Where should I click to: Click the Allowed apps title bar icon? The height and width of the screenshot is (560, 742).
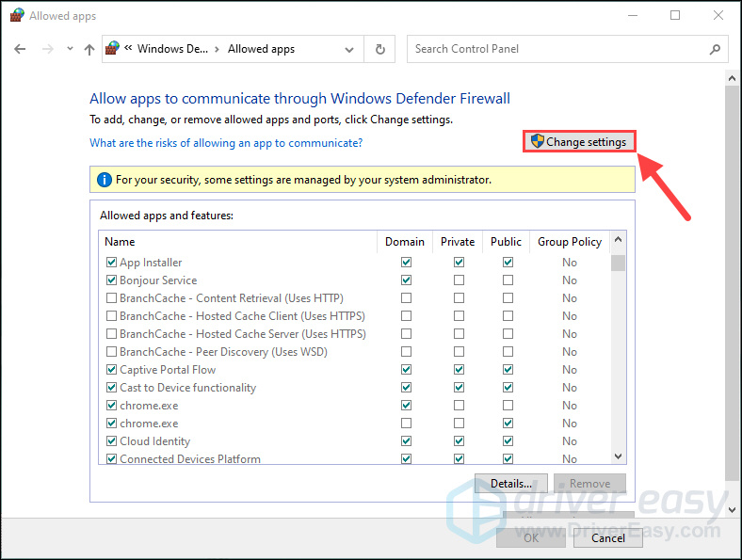15,16
